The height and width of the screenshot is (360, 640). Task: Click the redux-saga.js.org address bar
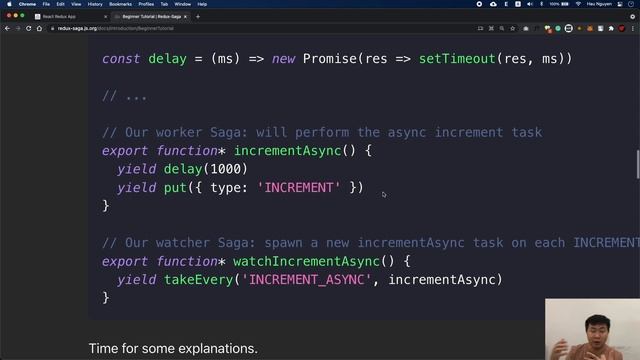pyautogui.click(x=261, y=29)
